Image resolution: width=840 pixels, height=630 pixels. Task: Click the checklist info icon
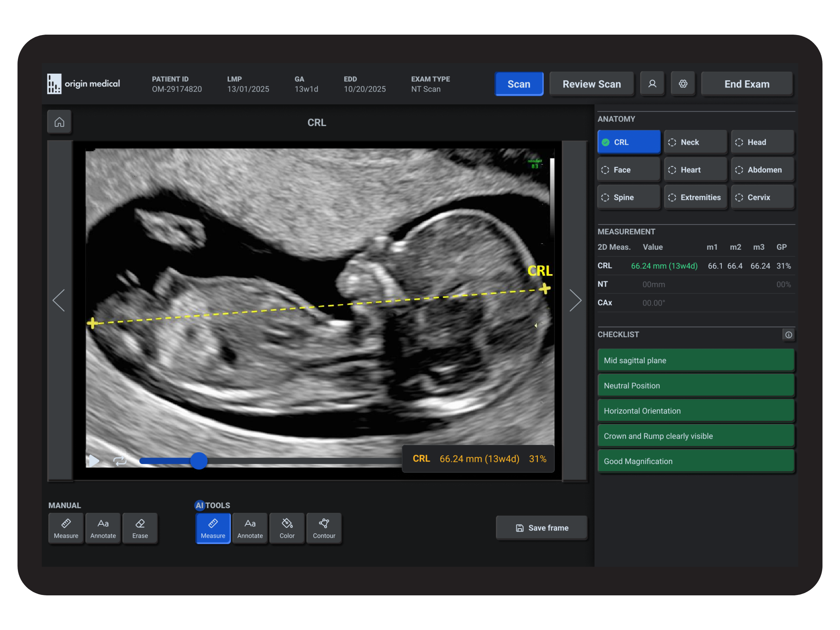click(x=788, y=335)
